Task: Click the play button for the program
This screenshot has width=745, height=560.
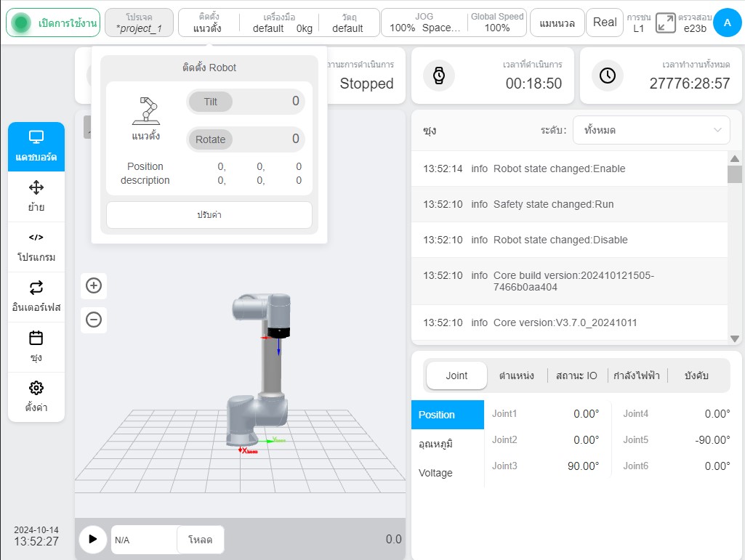Action: 92,539
